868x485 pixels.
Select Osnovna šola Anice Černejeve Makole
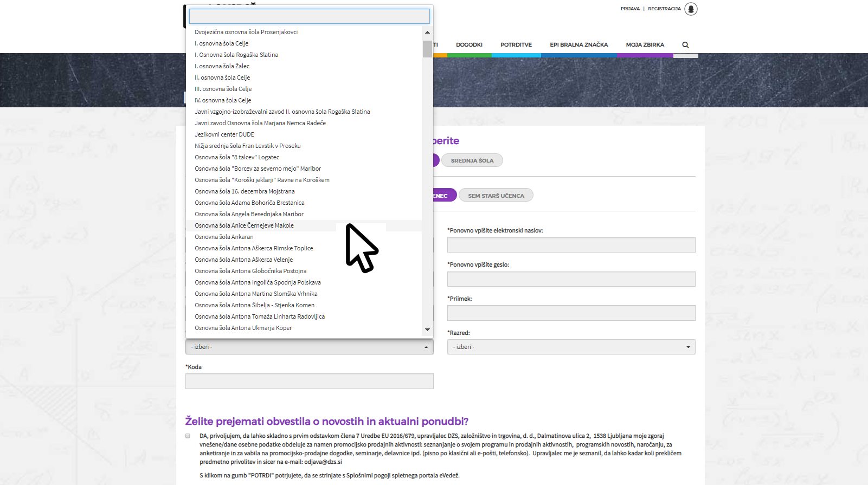(304, 225)
